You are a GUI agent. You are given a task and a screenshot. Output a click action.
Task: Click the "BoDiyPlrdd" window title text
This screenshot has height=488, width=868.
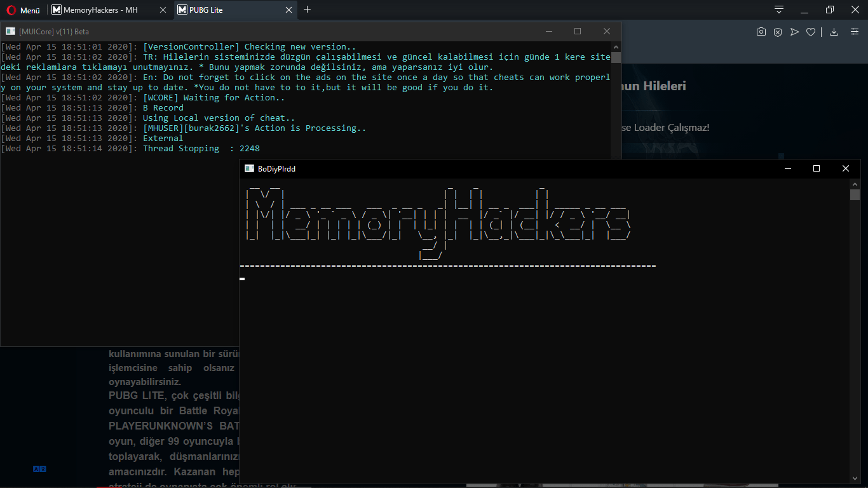tap(276, 168)
